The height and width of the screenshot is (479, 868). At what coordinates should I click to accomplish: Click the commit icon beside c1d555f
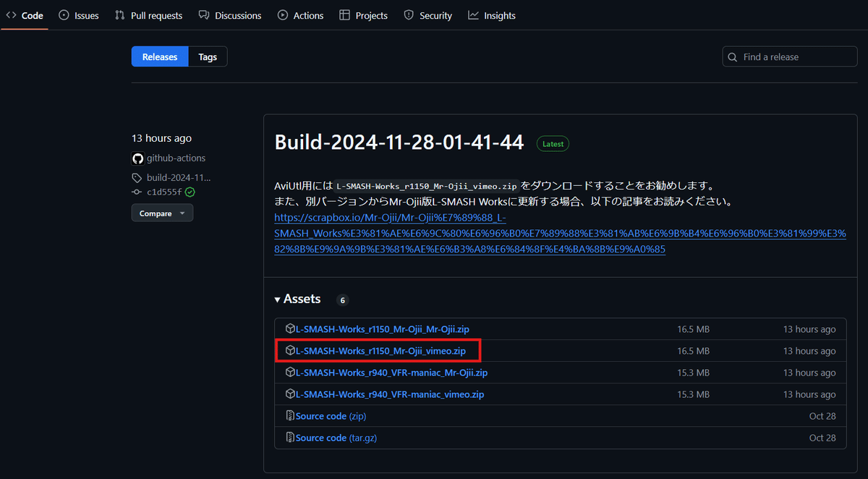[137, 192]
